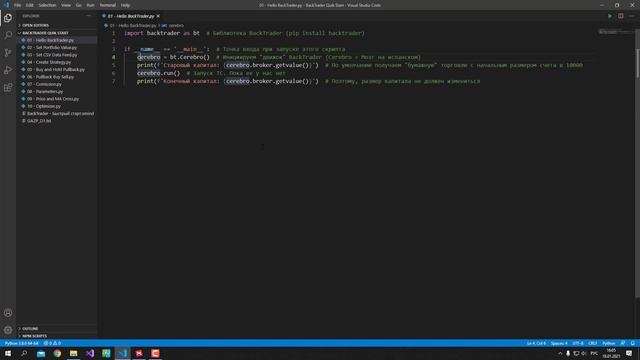Image resolution: width=640 pixels, height=360 pixels.
Task: Open Windows Start menu
Action: 8,353
